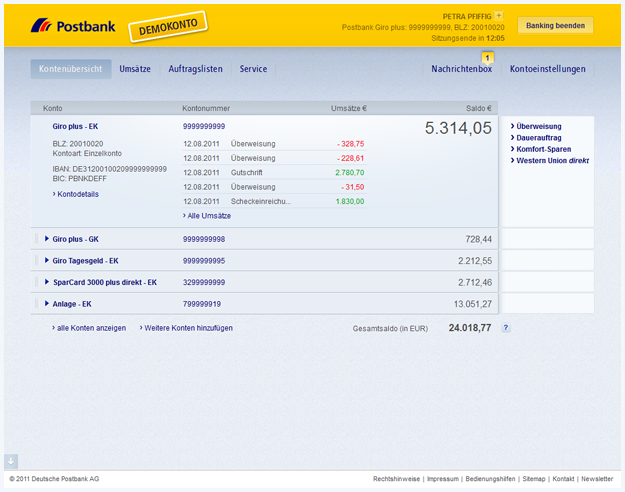Start a new Überweisung from quick links

(538, 127)
